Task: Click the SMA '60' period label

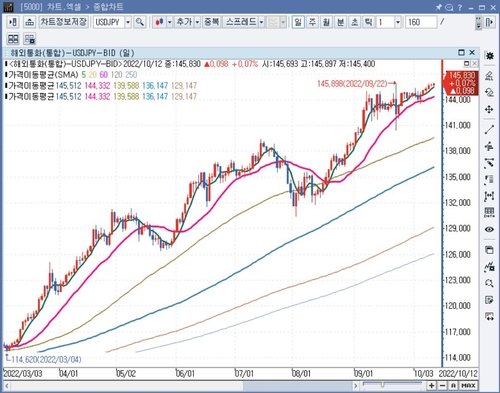Action: [x=104, y=74]
